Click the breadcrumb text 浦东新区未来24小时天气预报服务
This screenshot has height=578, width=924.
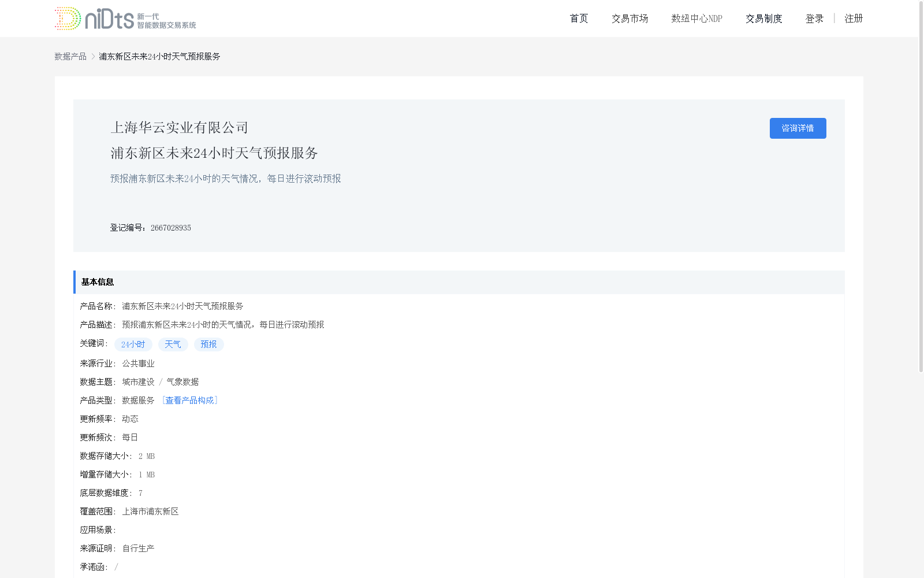[159, 56]
